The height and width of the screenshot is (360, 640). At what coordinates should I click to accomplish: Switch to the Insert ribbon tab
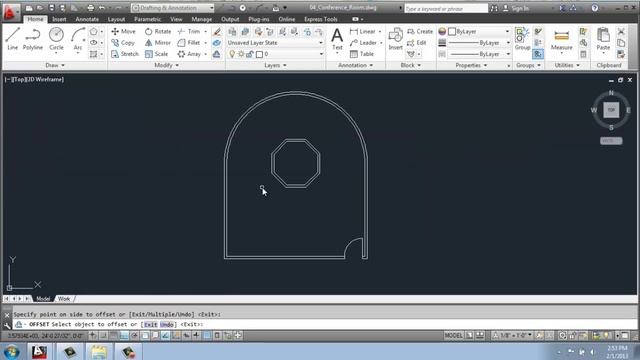pyautogui.click(x=59, y=19)
